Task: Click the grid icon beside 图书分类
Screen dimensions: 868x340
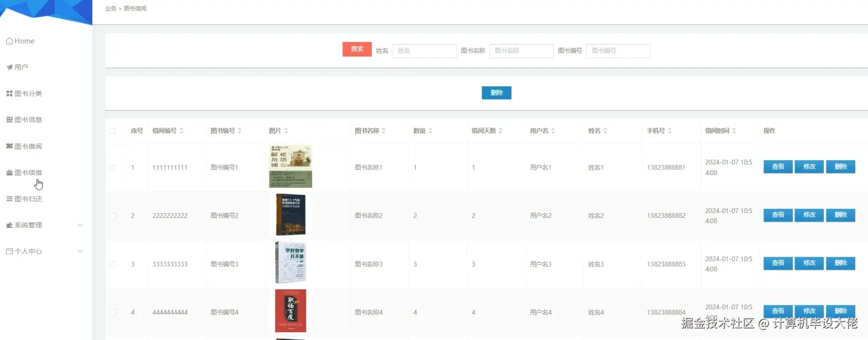Action: 9,94
